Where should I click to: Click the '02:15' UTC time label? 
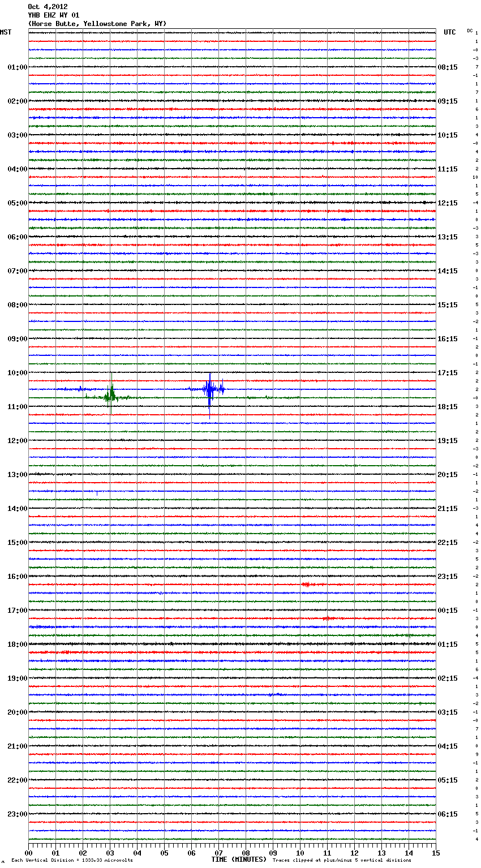coord(448,678)
